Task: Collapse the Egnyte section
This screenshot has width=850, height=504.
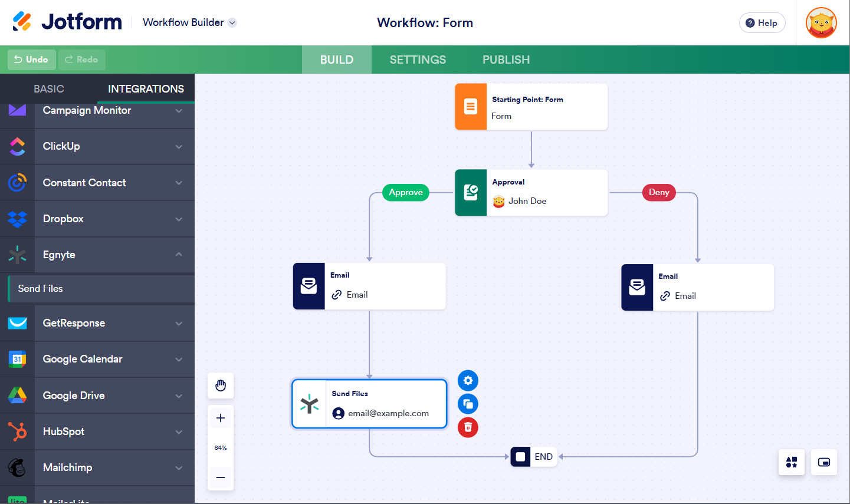Action: [179, 255]
